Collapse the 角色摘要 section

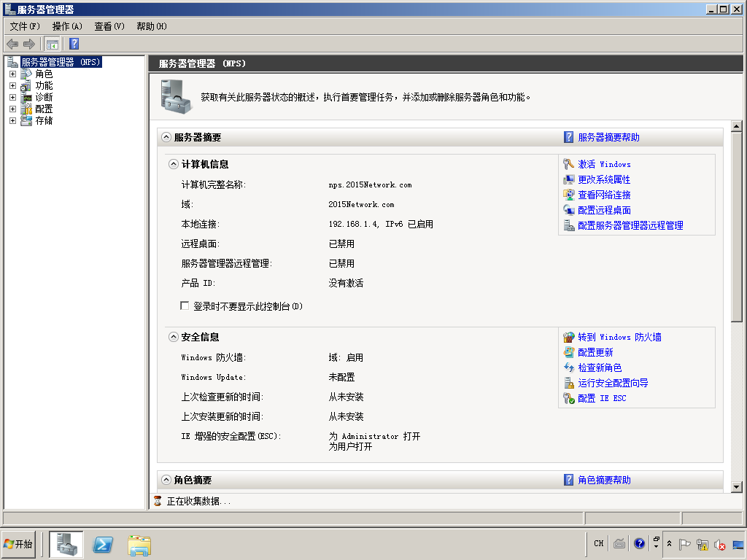tap(166, 480)
